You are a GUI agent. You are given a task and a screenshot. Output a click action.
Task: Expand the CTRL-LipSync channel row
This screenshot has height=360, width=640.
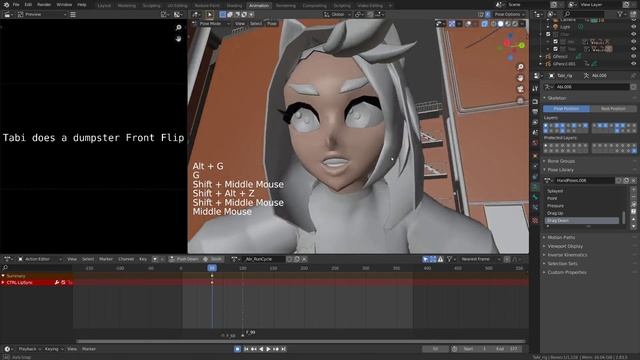(3, 282)
